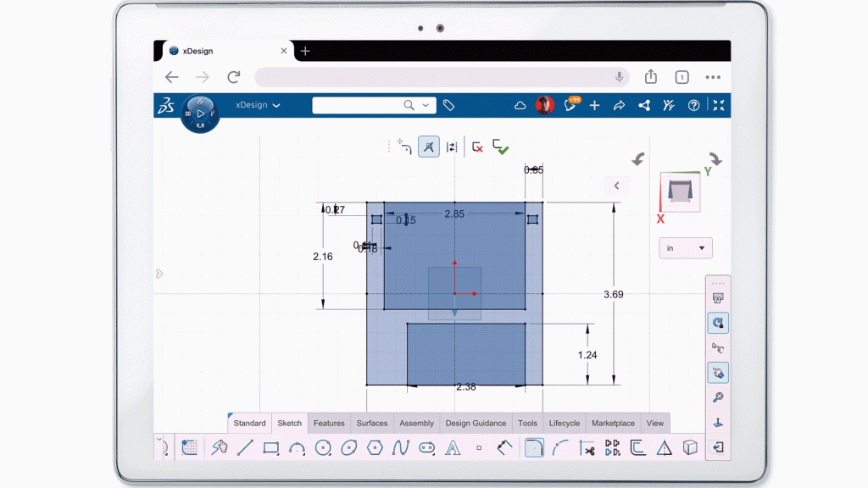Open the Design Guidance tab

tap(476, 423)
